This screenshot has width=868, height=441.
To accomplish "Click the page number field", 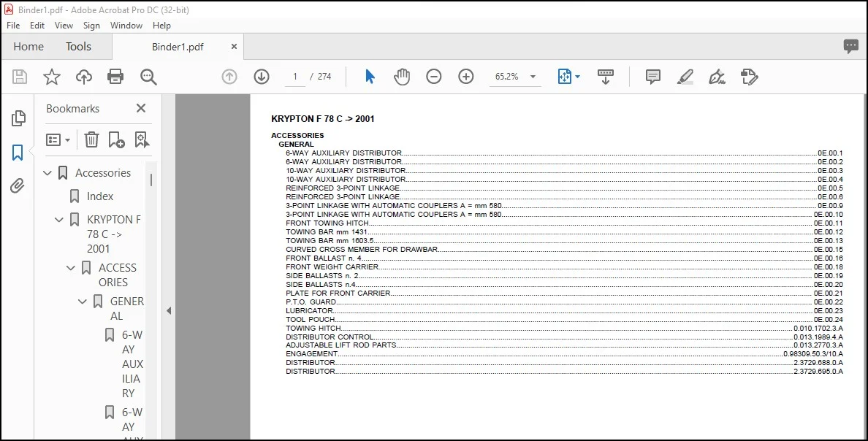I will tap(295, 77).
